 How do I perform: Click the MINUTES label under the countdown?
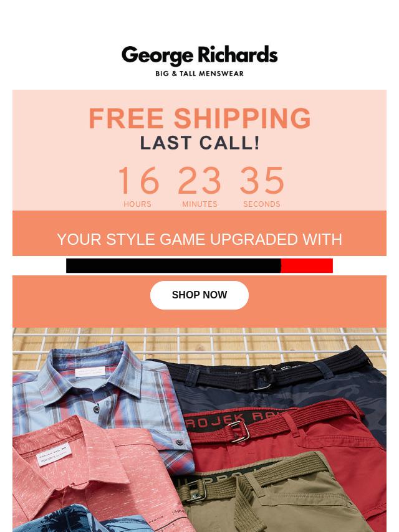click(199, 204)
